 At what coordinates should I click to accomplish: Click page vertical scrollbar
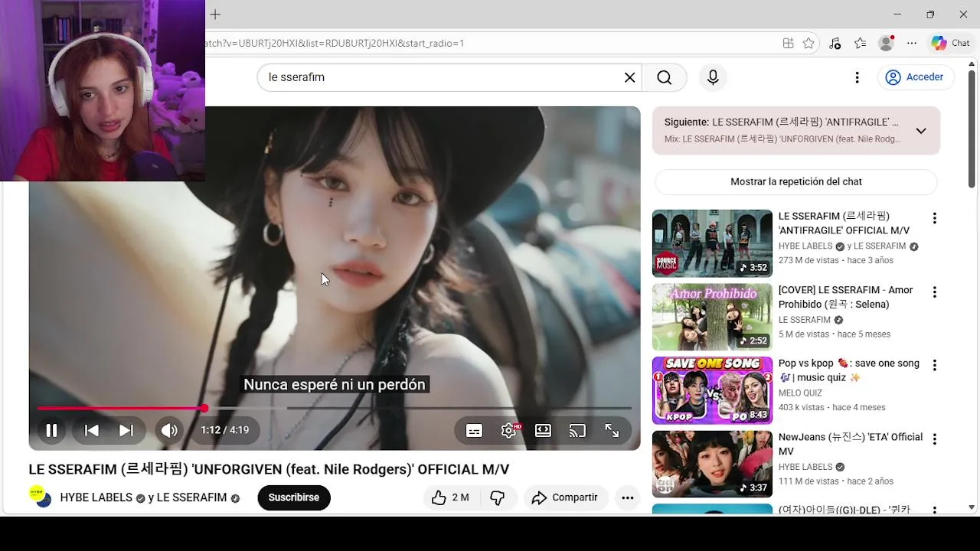(972, 129)
